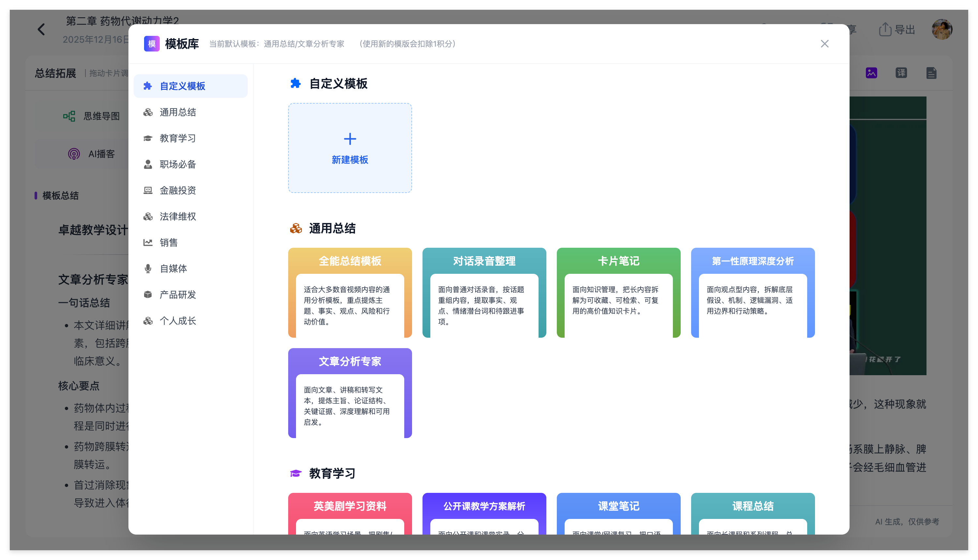Viewport: 978px width, 560px height.
Task: Choose the 课堂笔记 template card
Action: tap(618, 514)
